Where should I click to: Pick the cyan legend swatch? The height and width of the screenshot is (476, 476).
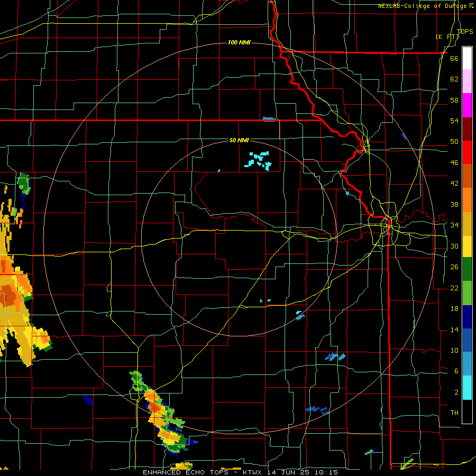(467, 388)
